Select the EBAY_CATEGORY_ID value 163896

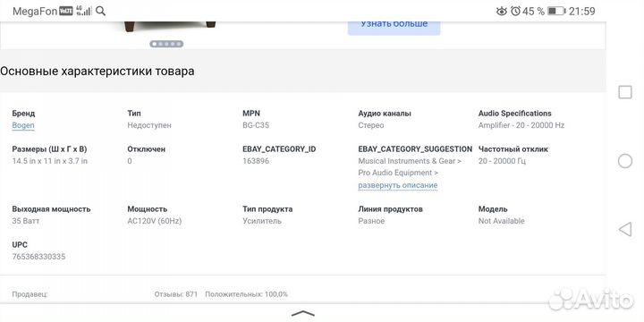coord(256,161)
